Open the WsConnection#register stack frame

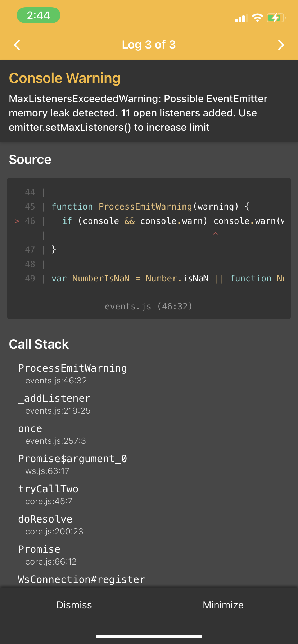[x=81, y=579]
